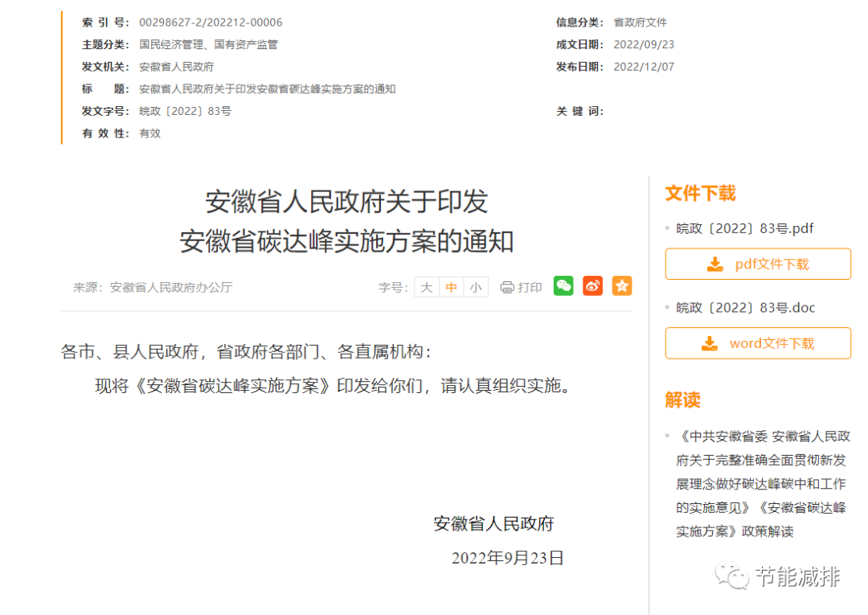
Task: Click source line 来源：安徽省人民政府办公厅
Action: point(153,287)
